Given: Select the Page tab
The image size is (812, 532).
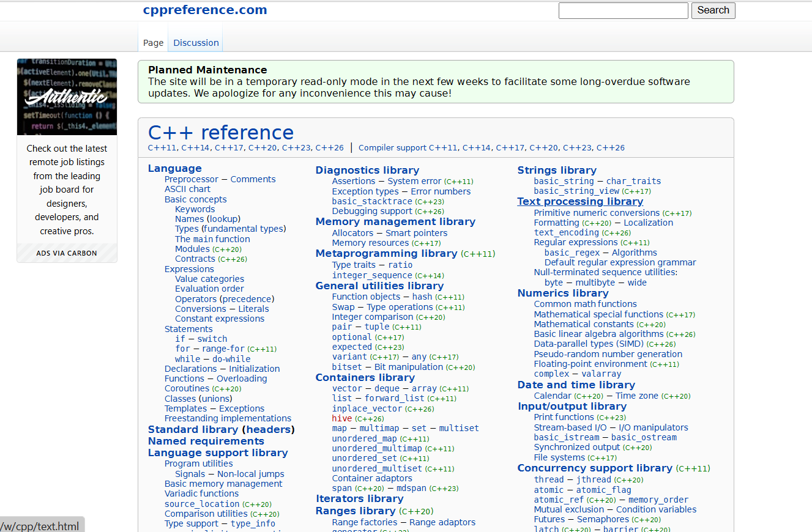Looking at the screenshot, I should click(153, 43).
